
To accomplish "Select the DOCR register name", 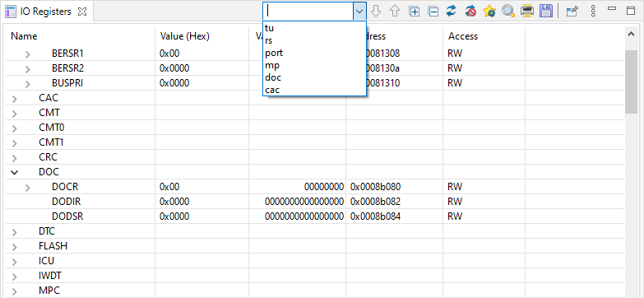I will click(65, 187).
